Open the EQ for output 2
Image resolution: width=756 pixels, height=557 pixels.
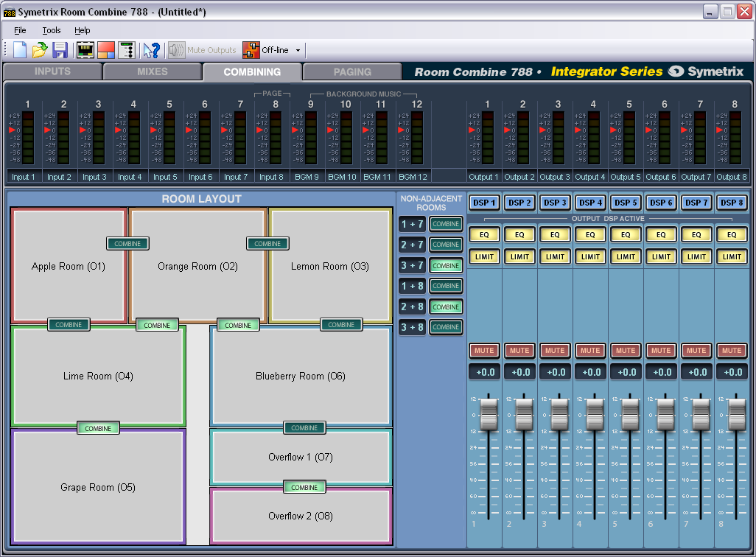(519, 234)
